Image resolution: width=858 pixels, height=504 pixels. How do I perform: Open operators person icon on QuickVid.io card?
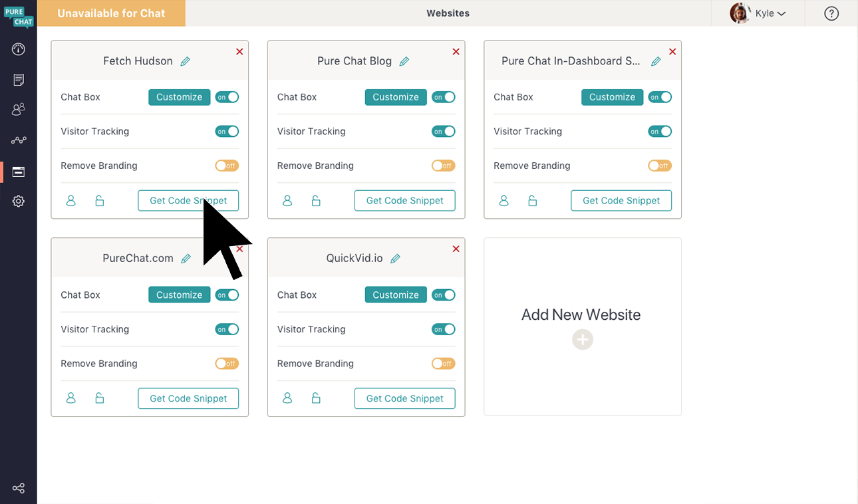click(x=287, y=398)
